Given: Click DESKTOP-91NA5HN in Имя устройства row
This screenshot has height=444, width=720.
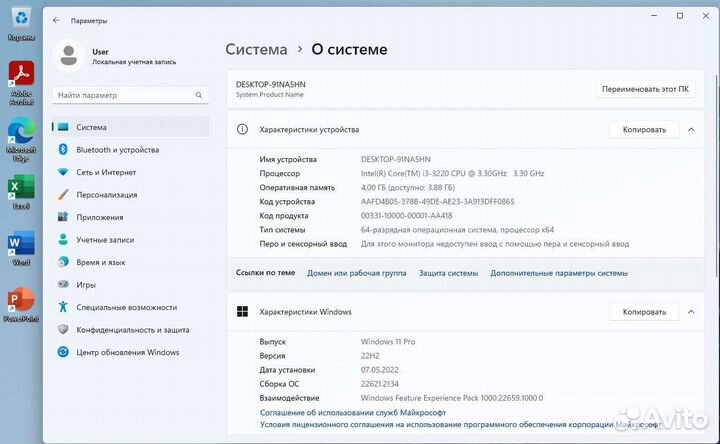Looking at the screenshot, I should click(x=396, y=159).
